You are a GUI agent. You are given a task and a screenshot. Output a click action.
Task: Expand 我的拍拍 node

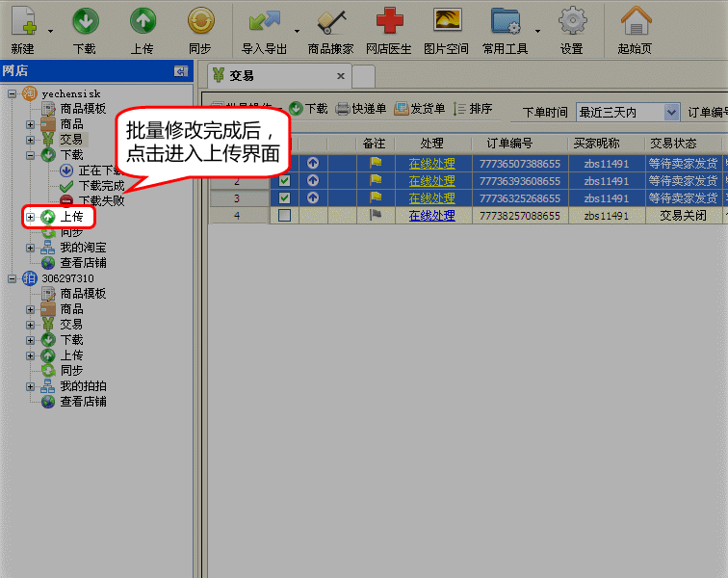30,386
